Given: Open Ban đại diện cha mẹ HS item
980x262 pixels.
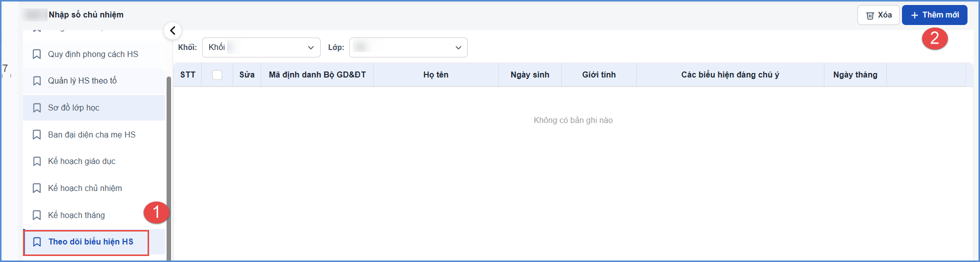Looking at the screenshot, I should tap(94, 134).
